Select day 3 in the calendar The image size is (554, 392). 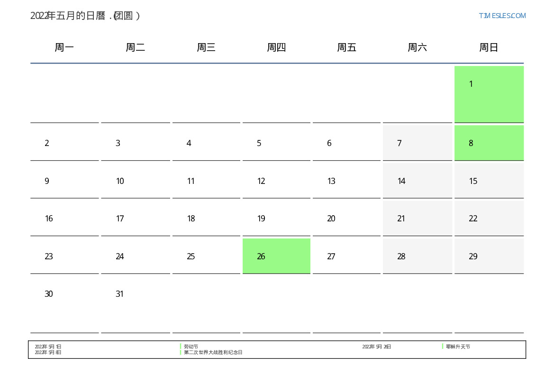tap(136, 143)
